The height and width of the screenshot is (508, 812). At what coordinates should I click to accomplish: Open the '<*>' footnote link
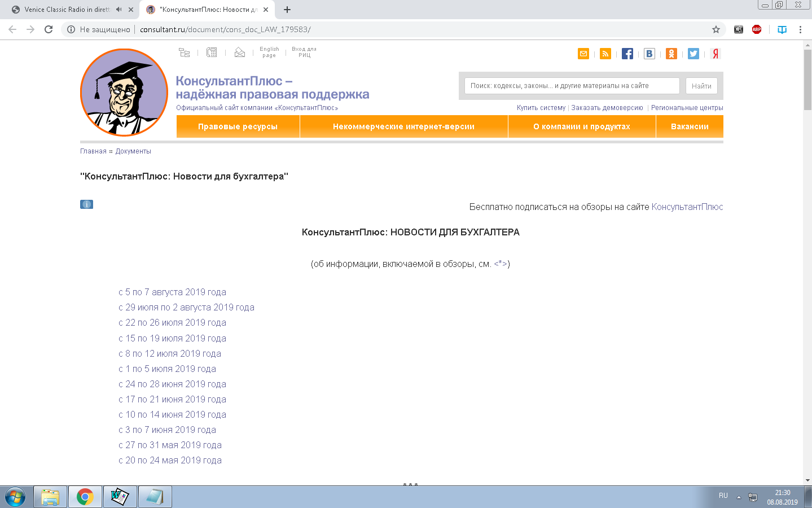click(x=501, y=264)
